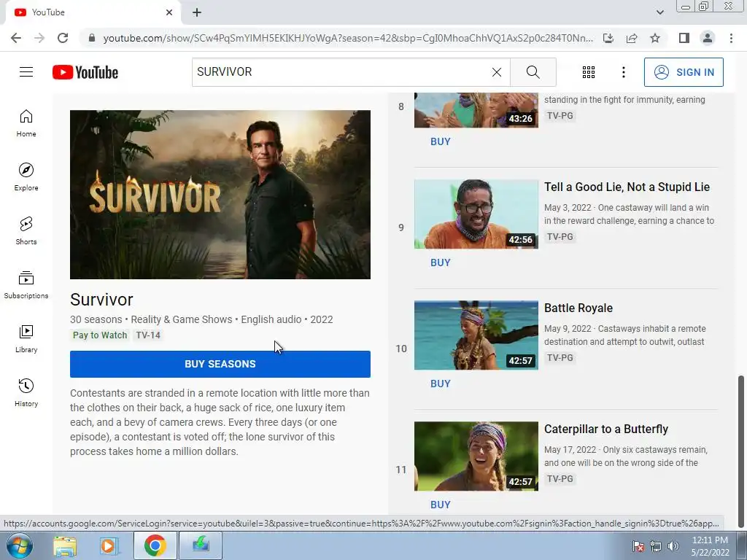747x560 pixels.
Task: Click title 'Battle Royale'
Action: tap(578, 308)
